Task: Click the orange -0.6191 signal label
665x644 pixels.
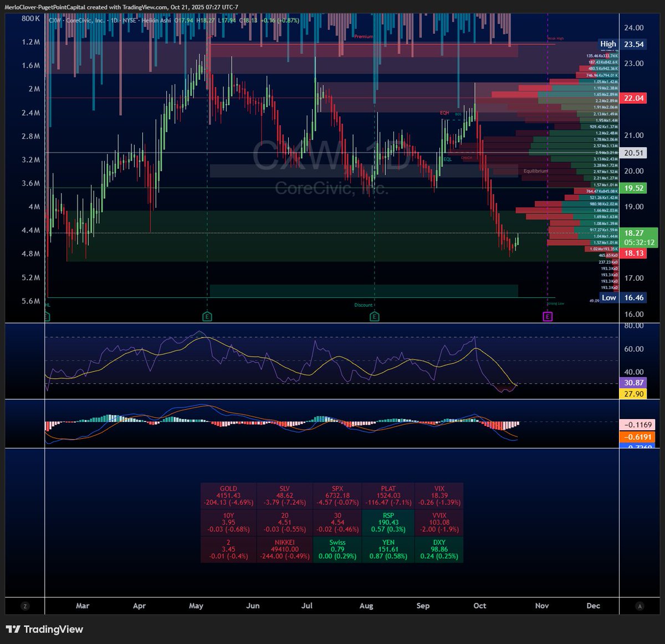Action: [x=637, y=437]
